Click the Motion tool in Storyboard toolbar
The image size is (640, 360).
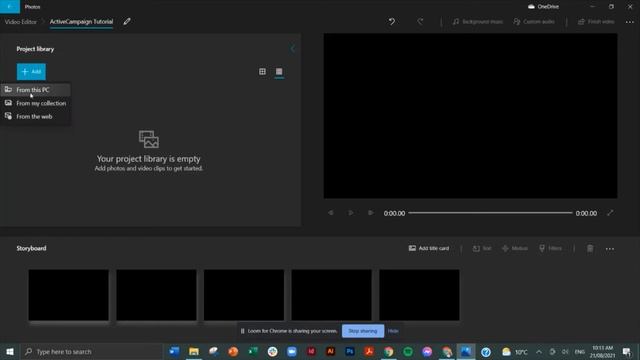coord(515,248)
